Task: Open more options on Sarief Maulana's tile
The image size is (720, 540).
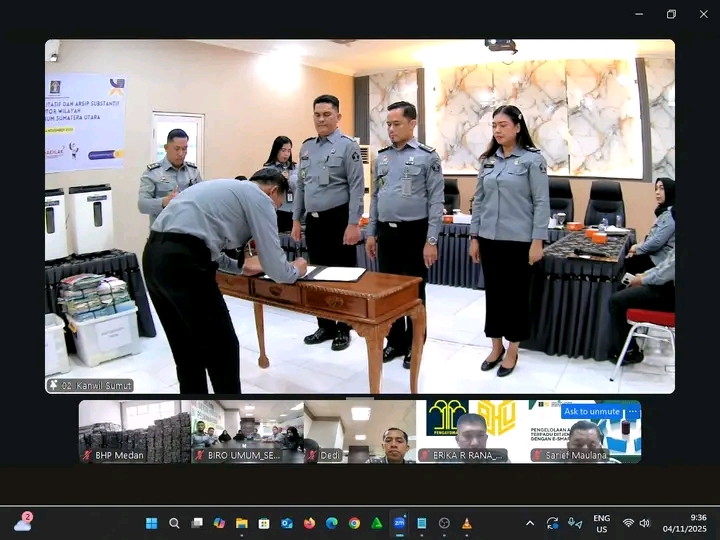Action: (x=632, y=412)
